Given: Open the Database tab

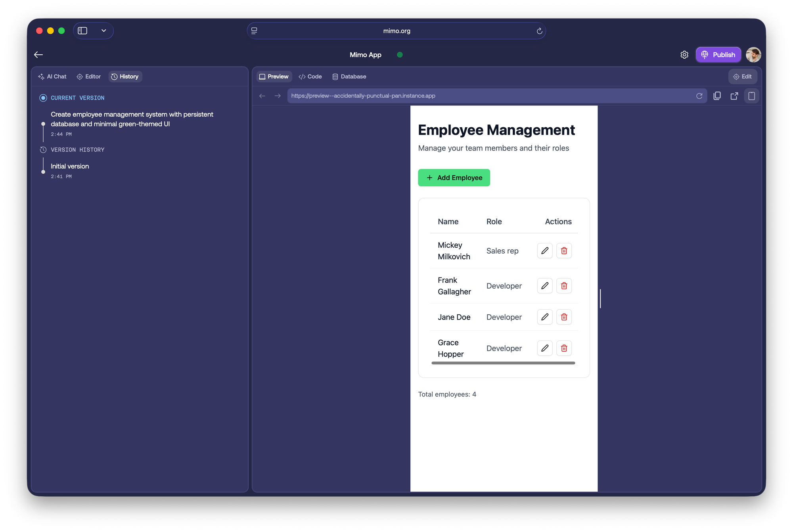Looking at the screenshot, I should click(349, 77).
